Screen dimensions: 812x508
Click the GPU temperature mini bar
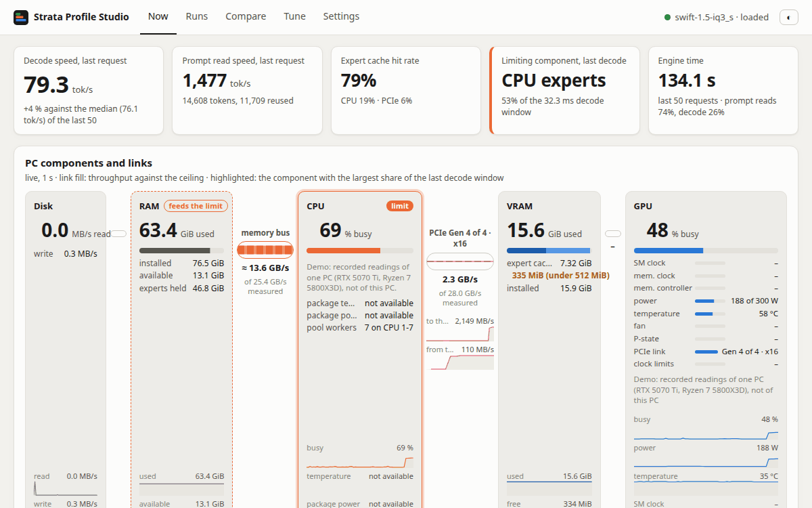point(710,314)
